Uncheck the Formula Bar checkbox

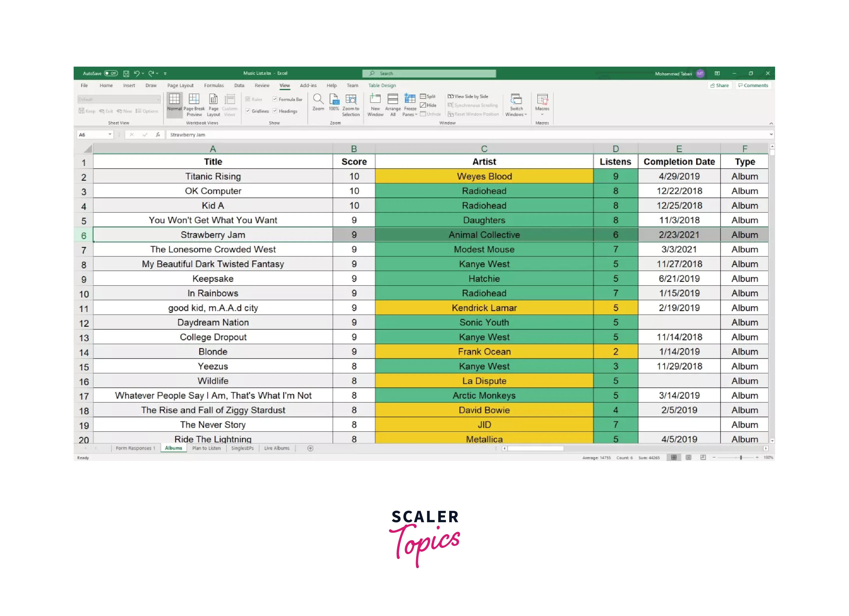click(275, 99)
